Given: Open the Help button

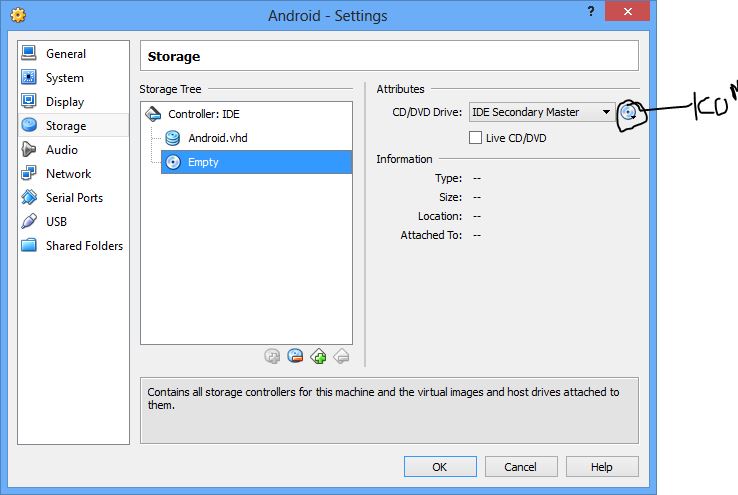Looking at the screenshot, I should (602, 467).
